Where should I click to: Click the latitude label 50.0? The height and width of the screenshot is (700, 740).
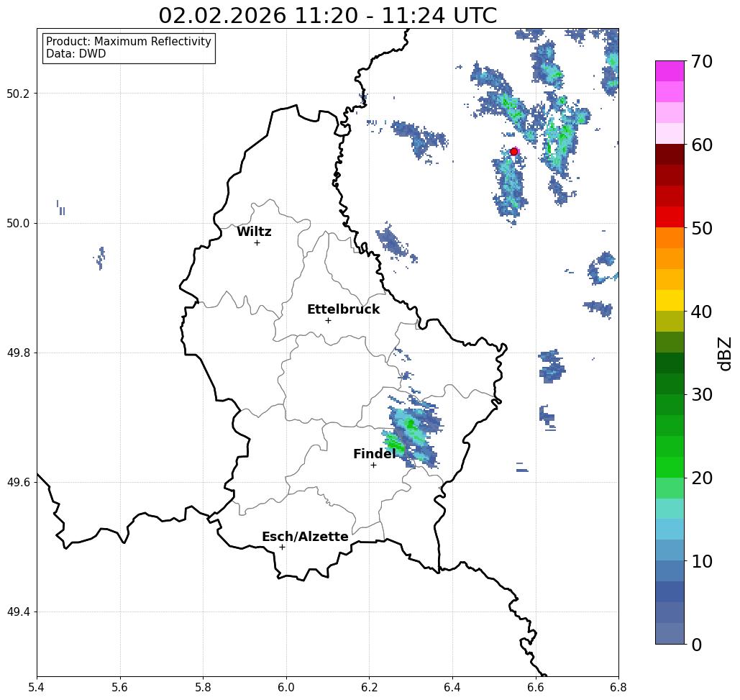(x=18, y=223)
